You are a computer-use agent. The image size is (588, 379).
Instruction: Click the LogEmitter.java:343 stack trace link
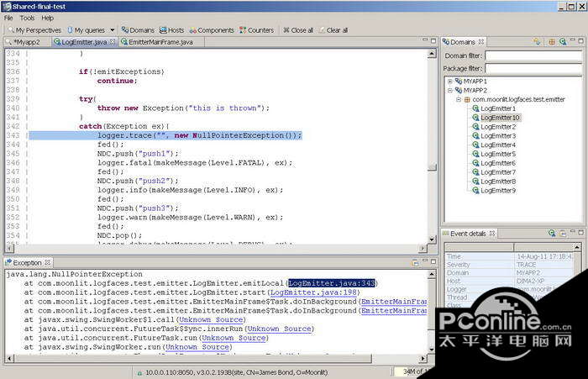pyautogui.click(x=333, y=283)
